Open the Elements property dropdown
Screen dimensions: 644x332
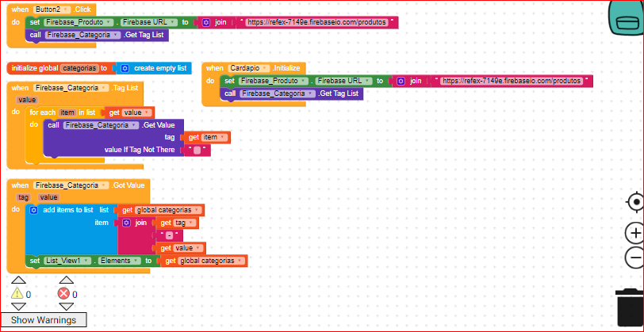click(x=118, y=261)
